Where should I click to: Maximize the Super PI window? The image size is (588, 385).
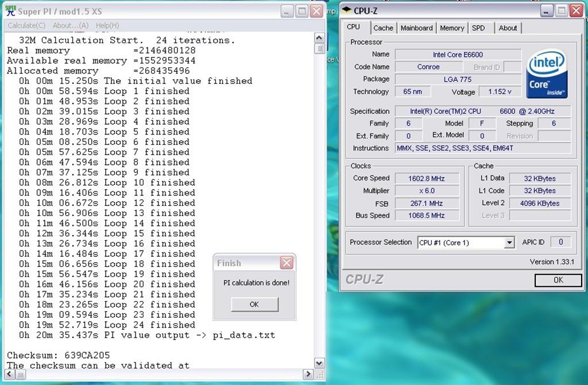coord(302,11)
